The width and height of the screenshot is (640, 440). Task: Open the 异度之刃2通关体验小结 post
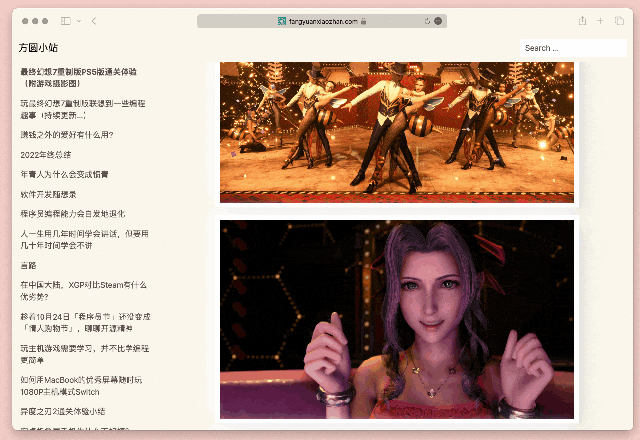pyautogui.click(x=63, y=411)
